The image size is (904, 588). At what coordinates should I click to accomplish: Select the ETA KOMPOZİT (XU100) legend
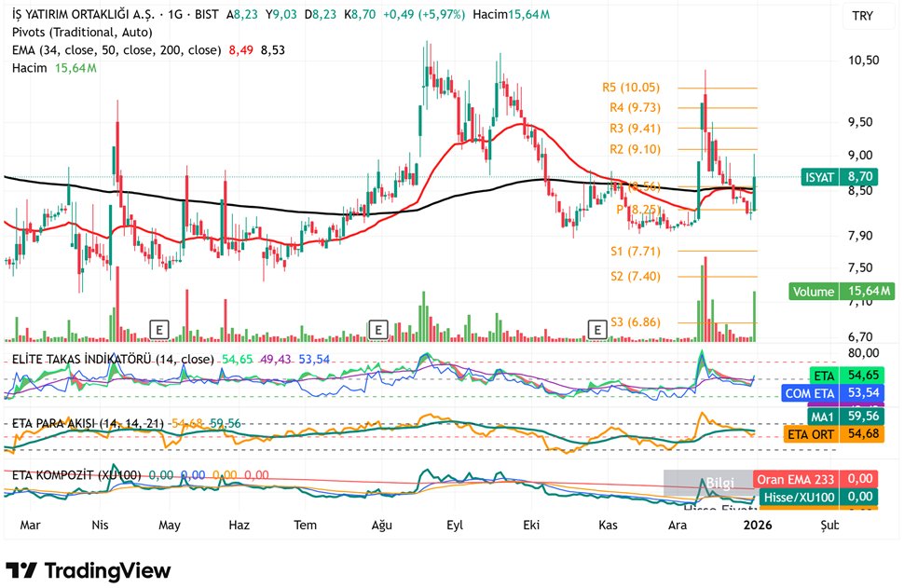pyautogui.click(x=140, y=475)
